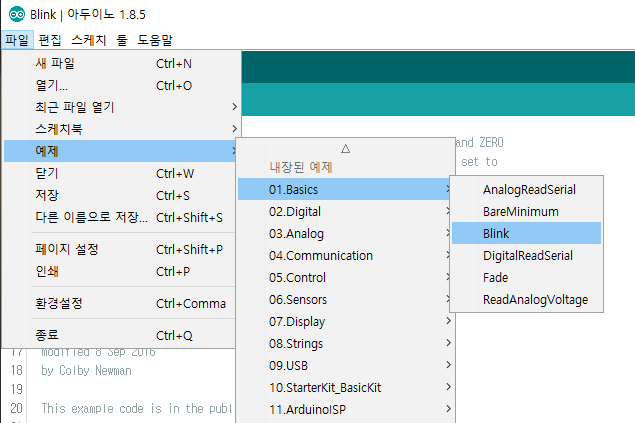Expand 02.Digital examples category
Image resolution: width=635 pixels, height=423 pixels.
tap(345, 211)
